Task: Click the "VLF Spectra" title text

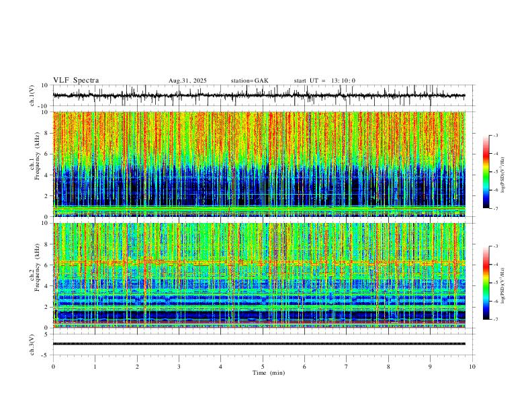Action: point(76,81)
